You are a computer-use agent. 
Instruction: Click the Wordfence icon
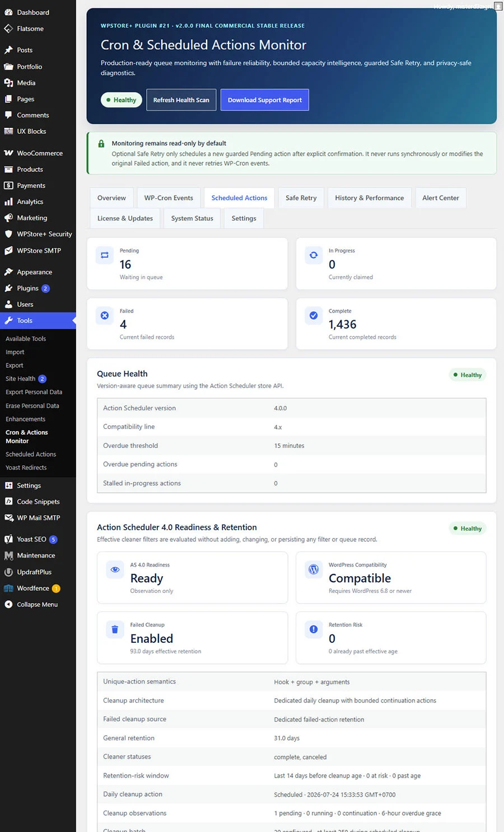(8, 588)
